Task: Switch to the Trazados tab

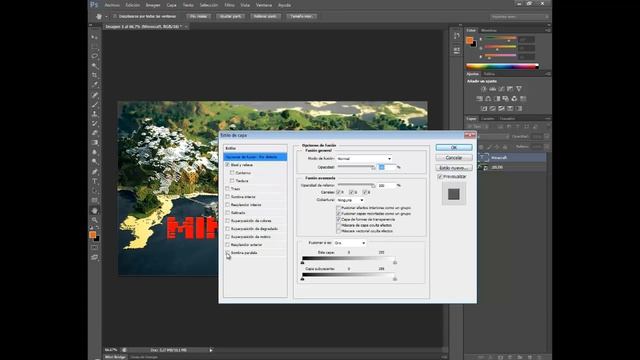Action: (x=507, y=118)
